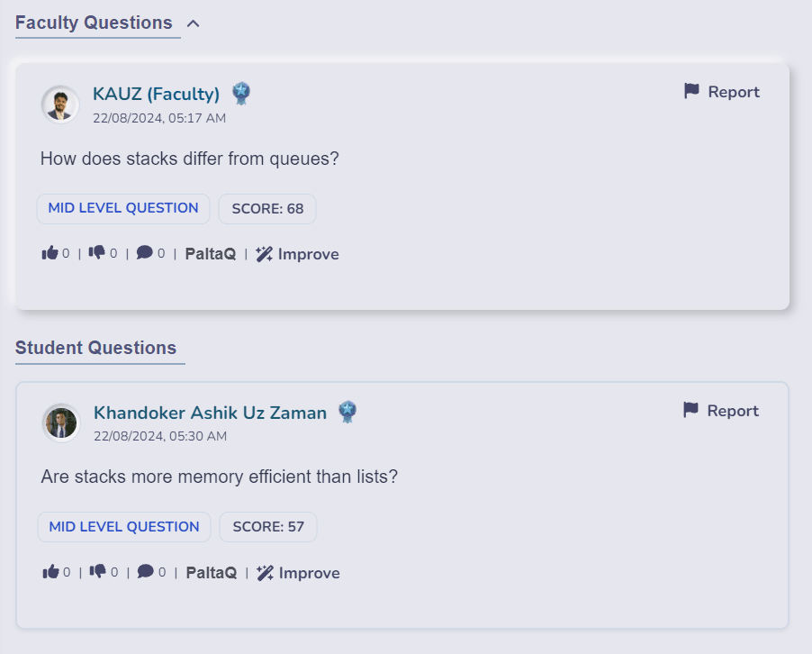The height and width of the screenshot is (654, 812).
Task: Click the Faculty Questions heading
Action: pos(93,23)
